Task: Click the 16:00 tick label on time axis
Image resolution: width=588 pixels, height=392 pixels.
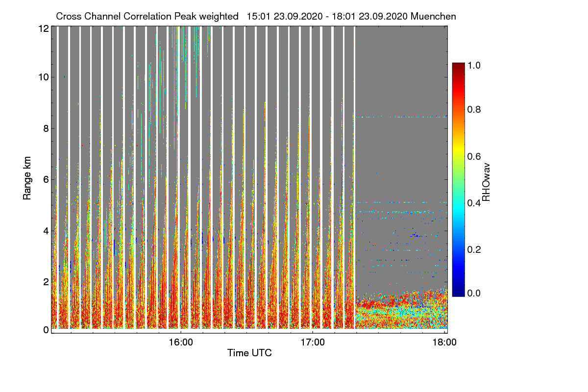Action: point(181,342)
